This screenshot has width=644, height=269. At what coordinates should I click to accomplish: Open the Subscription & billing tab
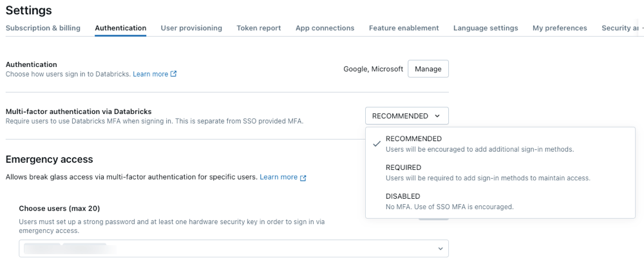[43, 28]
